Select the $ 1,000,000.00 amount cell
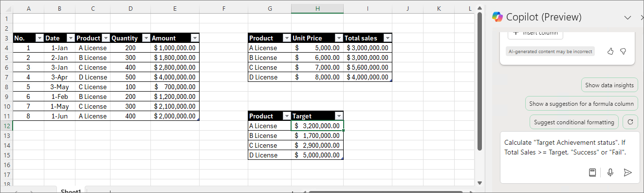Screen dimensions: 644x193 point(175,48)
